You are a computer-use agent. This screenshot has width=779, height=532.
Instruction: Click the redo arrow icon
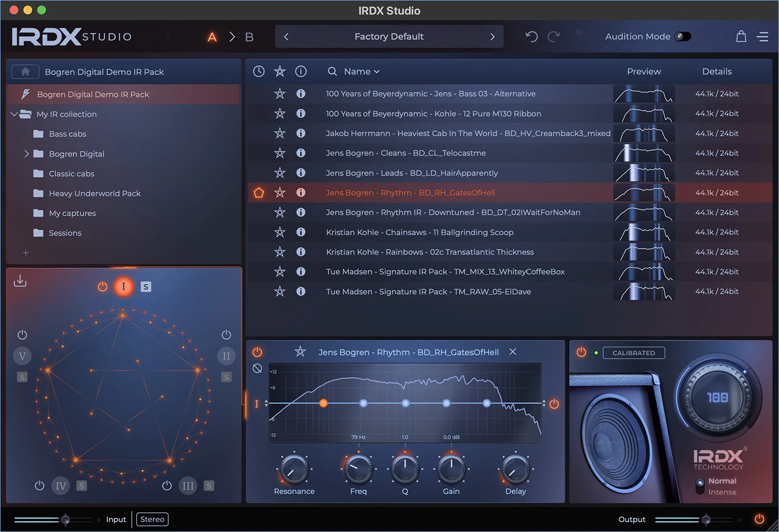click(554, 36)
